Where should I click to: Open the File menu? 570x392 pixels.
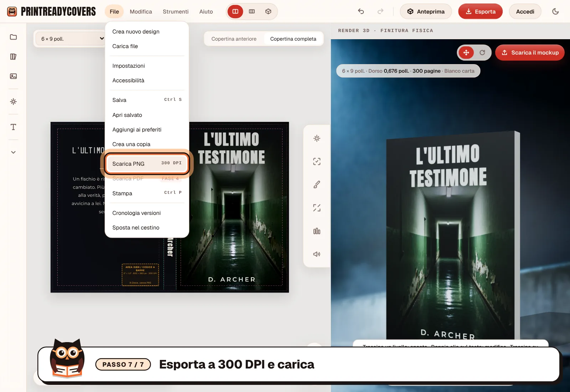[x=114, y=11]
